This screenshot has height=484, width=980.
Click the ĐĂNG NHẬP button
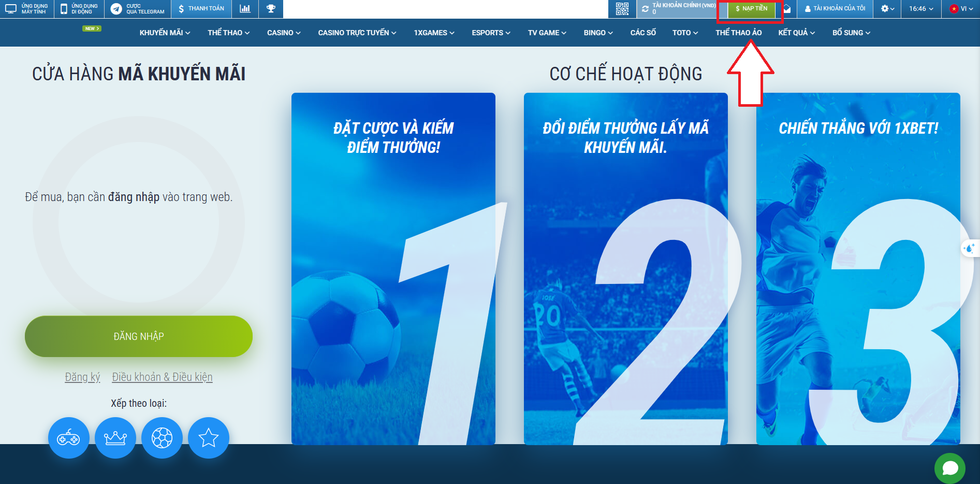coord(138,336)
